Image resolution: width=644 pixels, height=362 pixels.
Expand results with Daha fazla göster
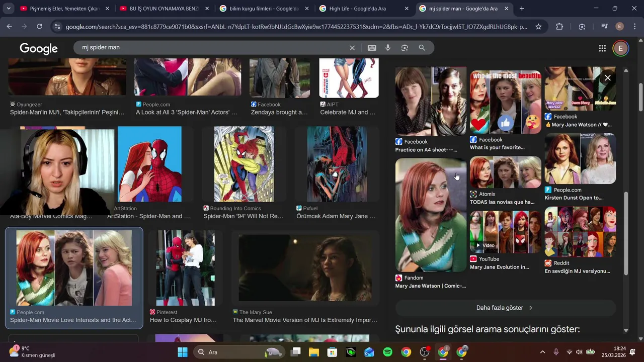click(x=505, y=308)
